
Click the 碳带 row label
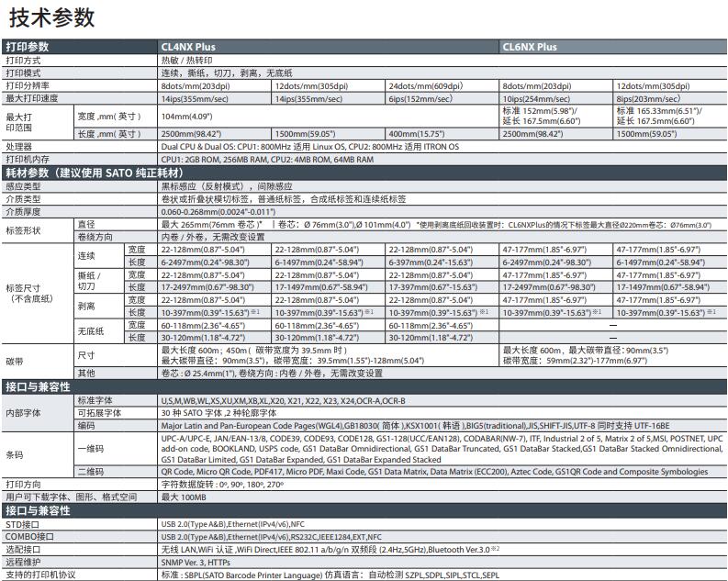15,362
